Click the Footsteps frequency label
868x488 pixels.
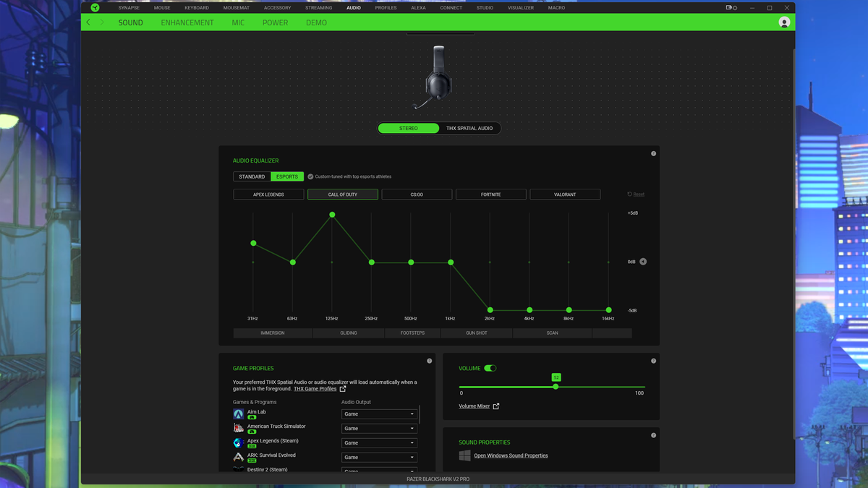pyautogui.click(x=412, y=333)
